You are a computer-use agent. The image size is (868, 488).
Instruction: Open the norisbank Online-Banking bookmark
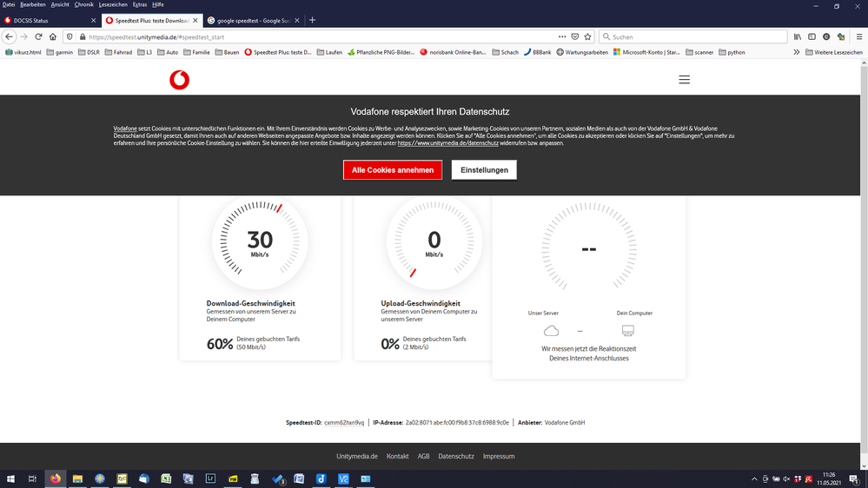point(453,53)
